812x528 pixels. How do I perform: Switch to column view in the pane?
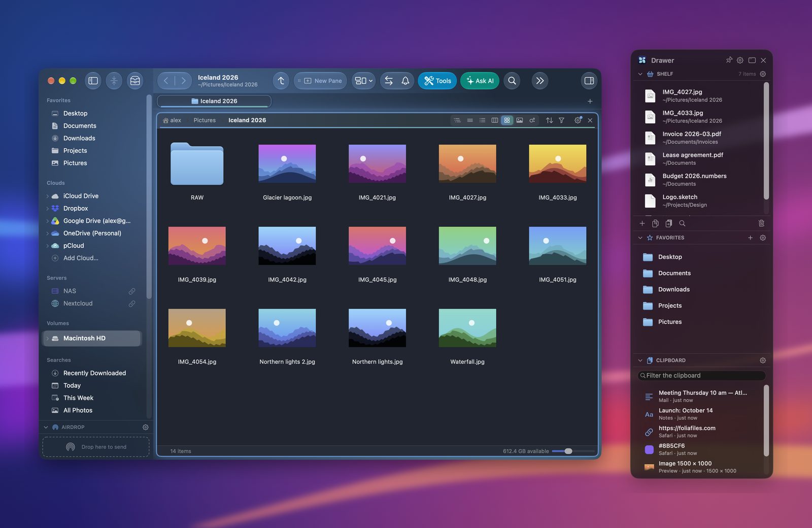494,120
